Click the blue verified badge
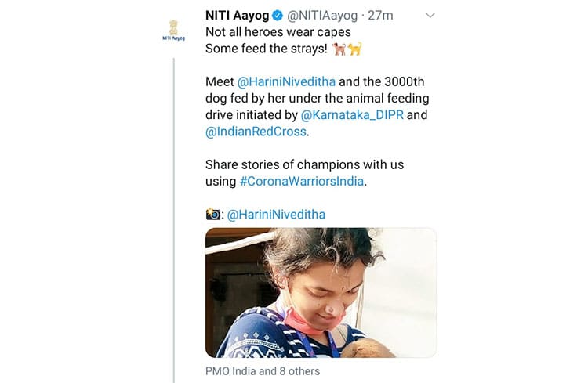The image size is (588, 383). click(x=277, y=16)
